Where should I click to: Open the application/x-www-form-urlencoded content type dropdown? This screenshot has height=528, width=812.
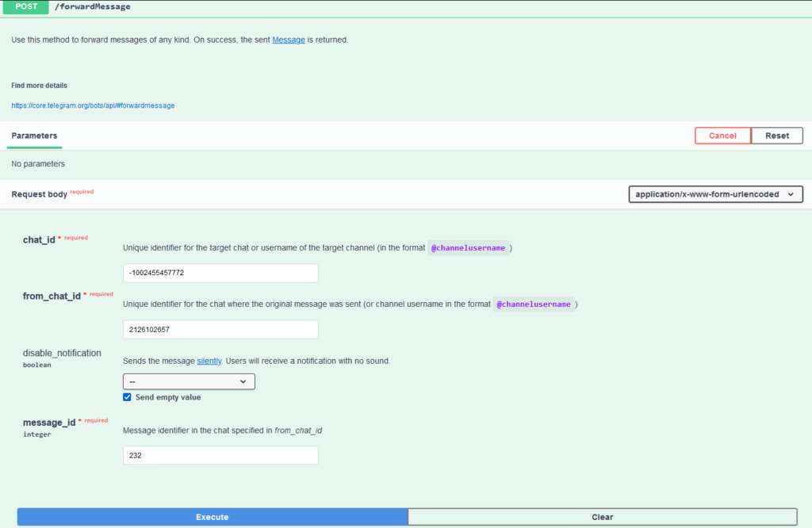(x=715, y=194)
